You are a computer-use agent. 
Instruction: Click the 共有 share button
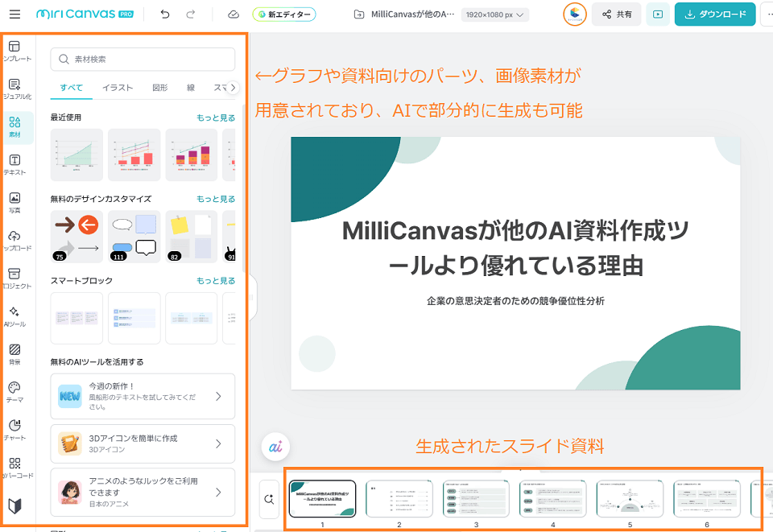click(617, 14)
